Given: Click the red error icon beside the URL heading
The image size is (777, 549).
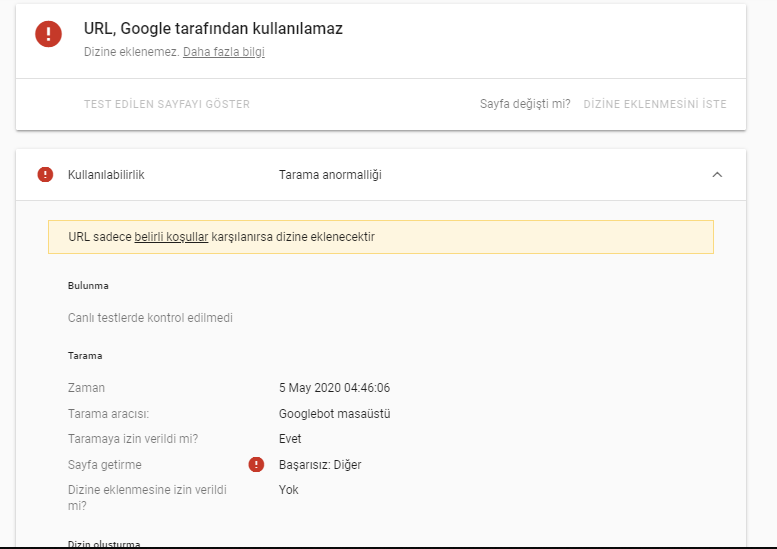Looking at the screenshot, I should [48, 35].
